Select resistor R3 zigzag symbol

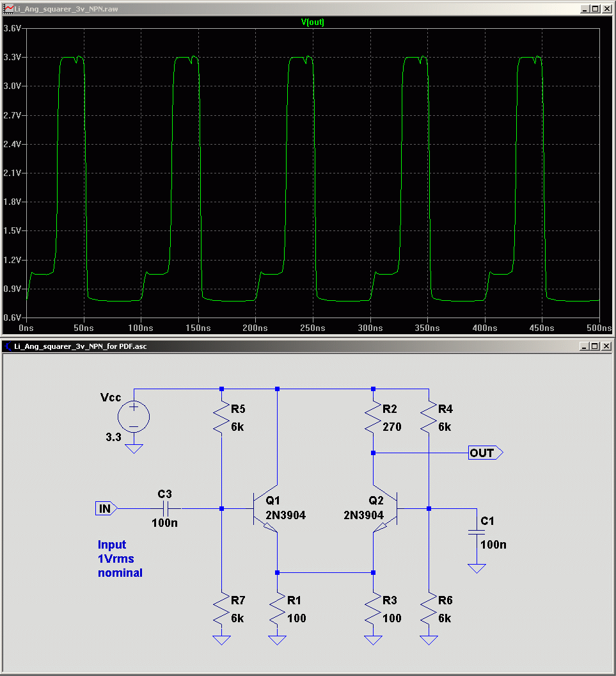click(373, 609)
